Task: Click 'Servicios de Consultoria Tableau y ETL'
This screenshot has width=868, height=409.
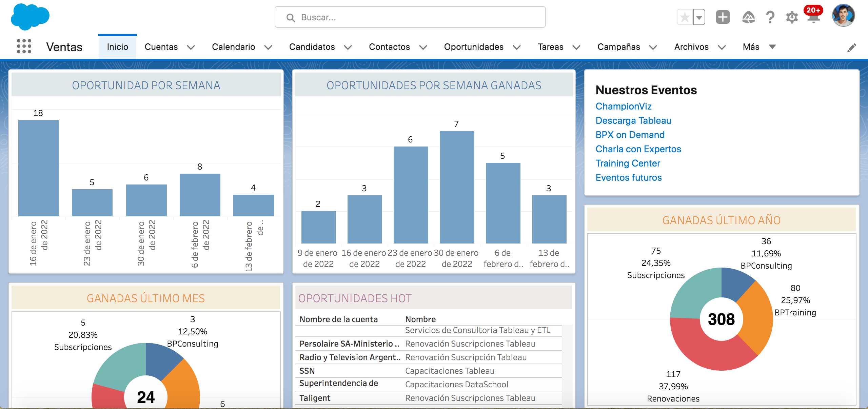Action: (x=478, y=330)
